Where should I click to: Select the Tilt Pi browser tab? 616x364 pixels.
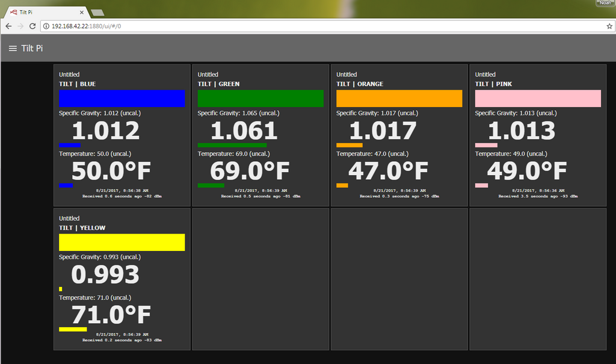[42, 12]
